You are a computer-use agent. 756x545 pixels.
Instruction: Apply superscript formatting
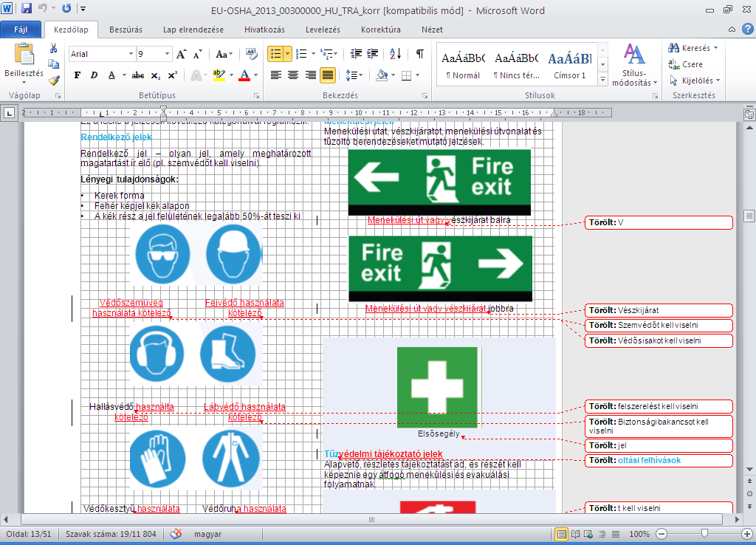tap(172, 75)
